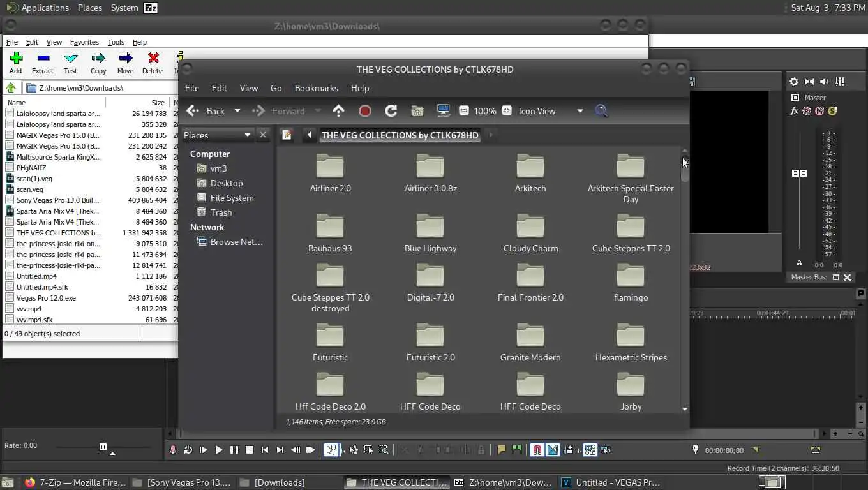Toggle text location entry pencil icon

coord(287,135)
